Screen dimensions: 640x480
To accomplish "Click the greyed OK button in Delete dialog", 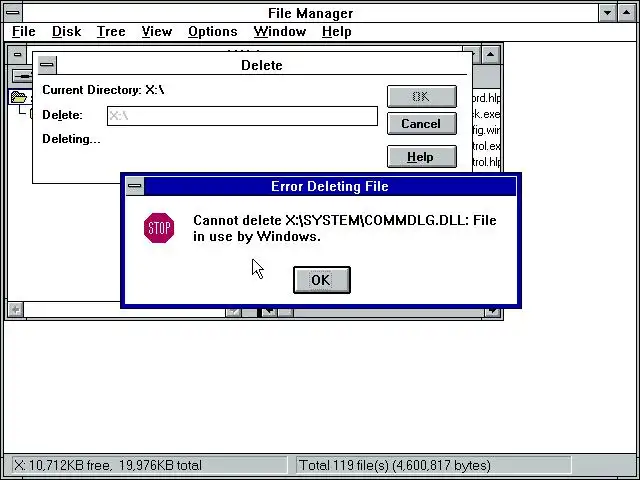I will (x=421, y=96).
